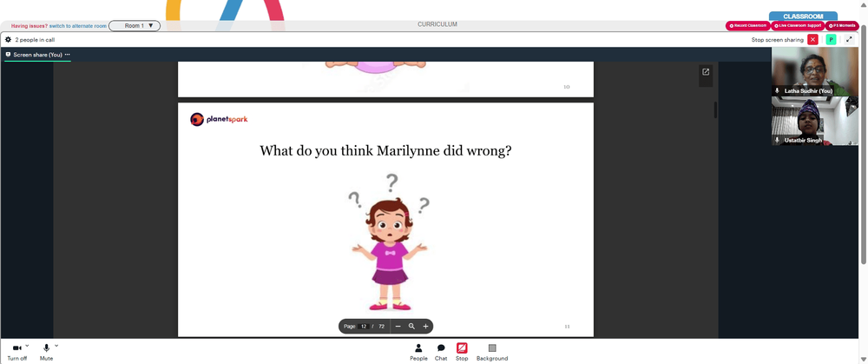Screen dimensions: 868x364
Task: Expand call to fullscreen arrows icon
Action: tap(849, 40)
